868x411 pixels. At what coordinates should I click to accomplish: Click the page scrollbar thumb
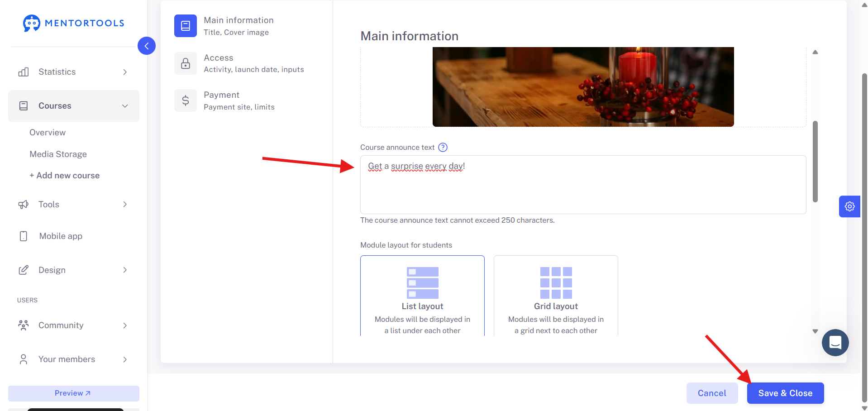point(864,238)
